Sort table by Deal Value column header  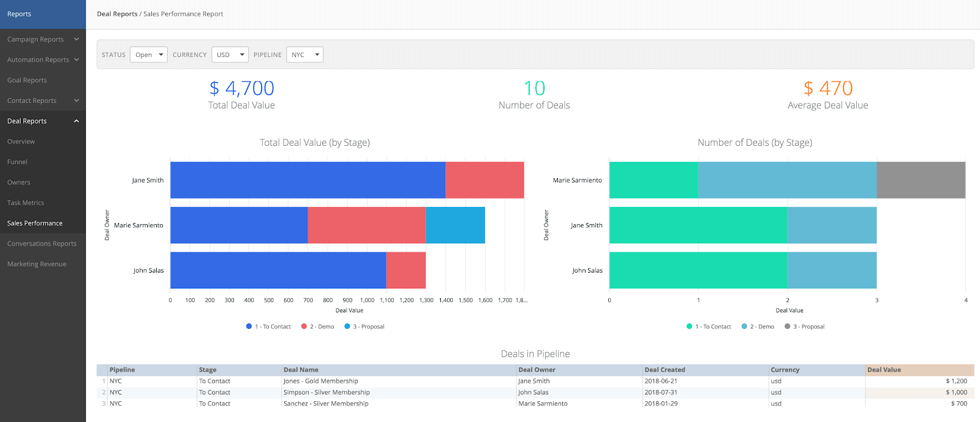click(884, 370)
